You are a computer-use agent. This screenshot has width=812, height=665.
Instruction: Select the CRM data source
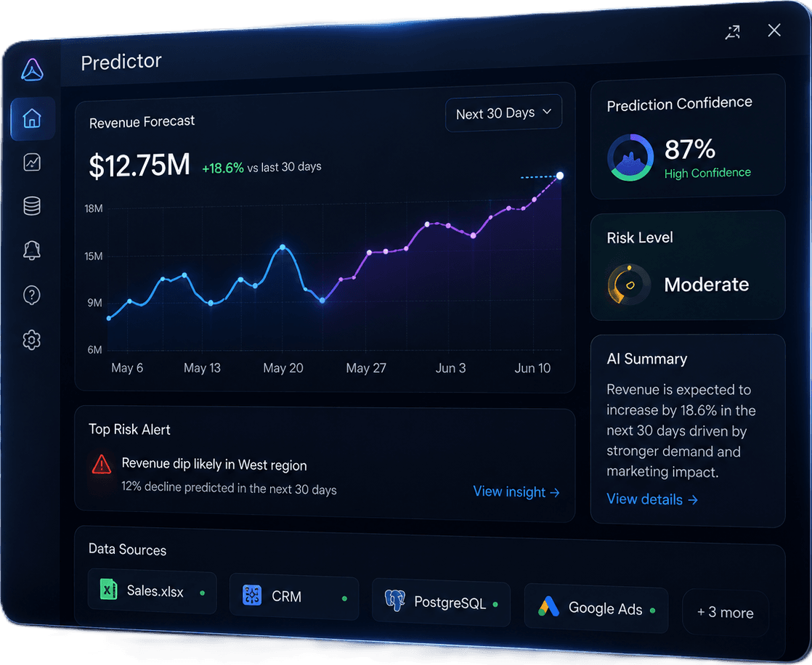(293, 597)
